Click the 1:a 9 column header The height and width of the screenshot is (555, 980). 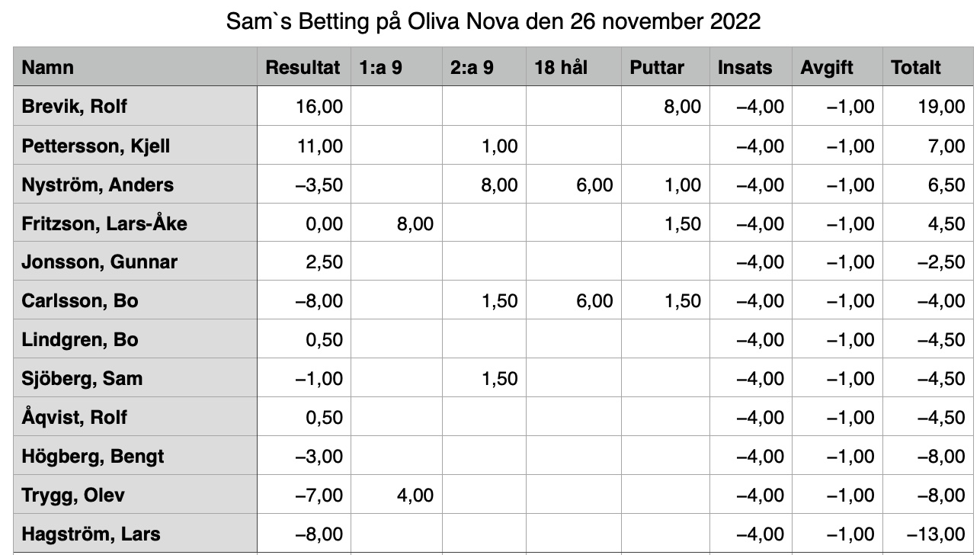(396, 67)
